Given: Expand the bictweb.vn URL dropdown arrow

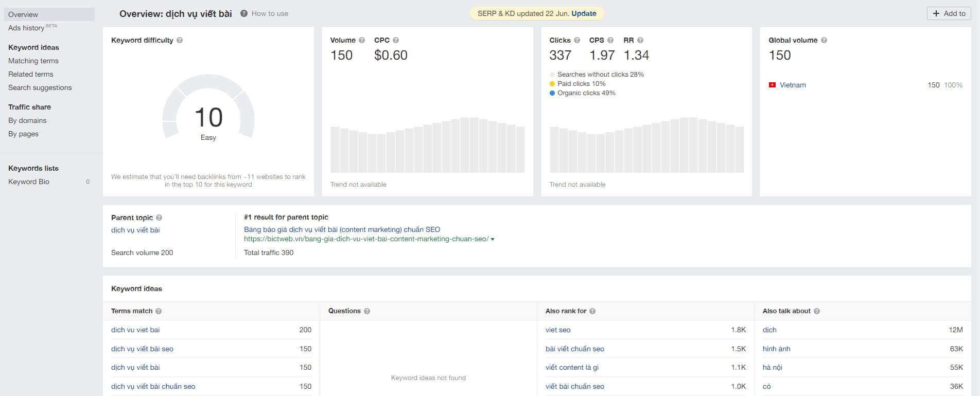Looking at the screenshot, I should click(x=493, y=239).
